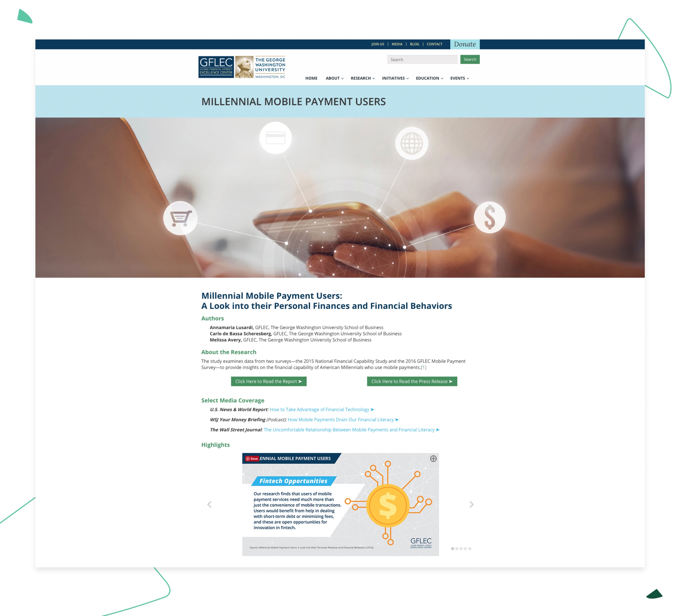680x616 pixels.
Task: Click the Donate button in navbar
Action: 466,44
